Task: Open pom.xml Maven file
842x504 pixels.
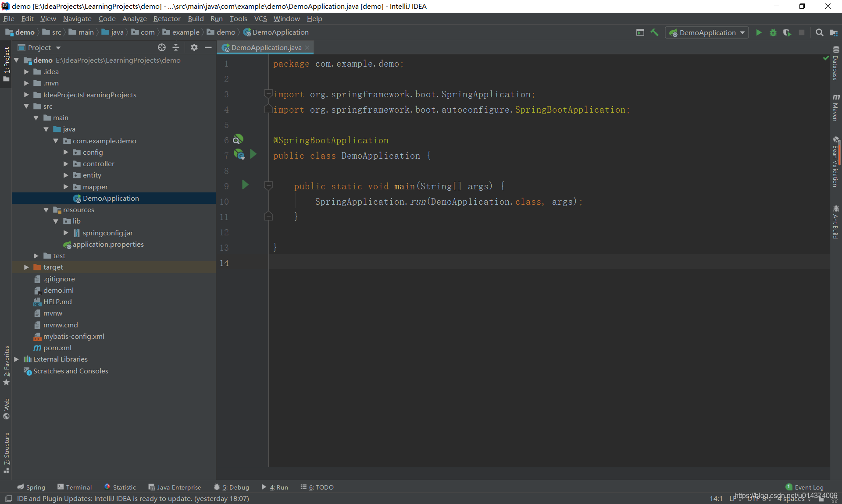Action: pyautogui.click(x=57, y=348)
